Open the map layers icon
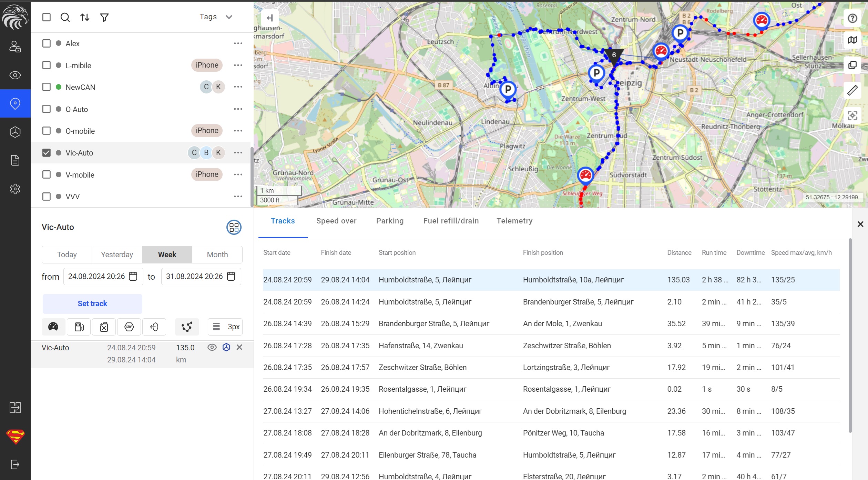 click(852, 40)
